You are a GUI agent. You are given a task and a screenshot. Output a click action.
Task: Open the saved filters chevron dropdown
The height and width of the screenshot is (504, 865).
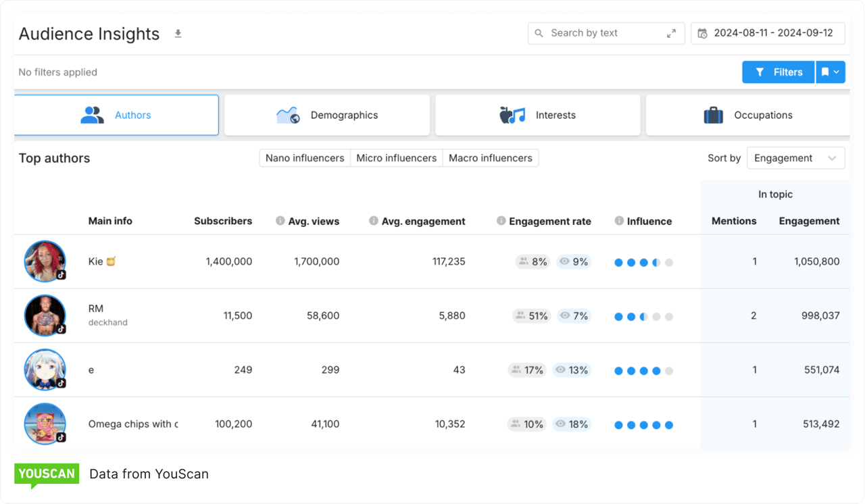point(837,72)
